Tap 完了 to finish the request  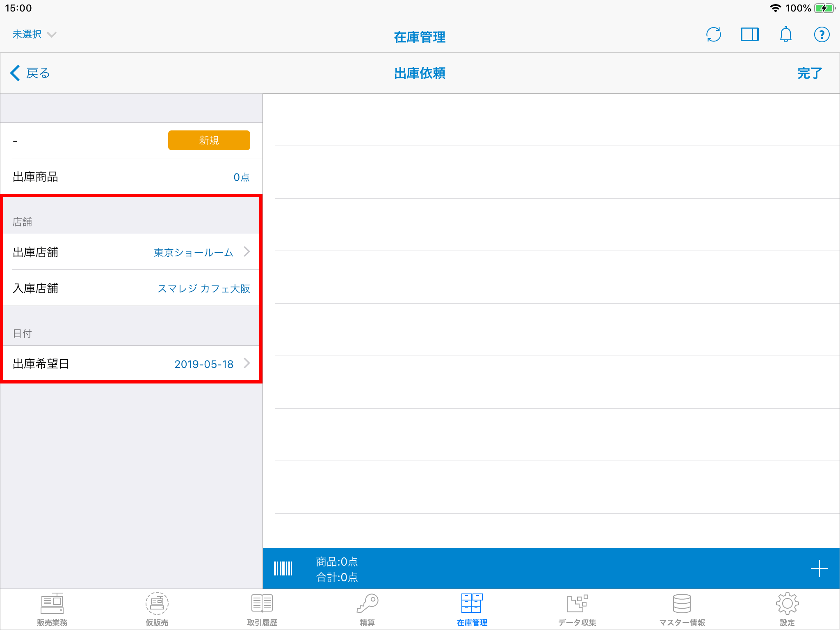(809, 73)
